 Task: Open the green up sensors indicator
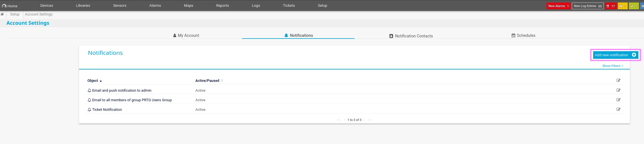pyautogui.click(x=634, y=6)
